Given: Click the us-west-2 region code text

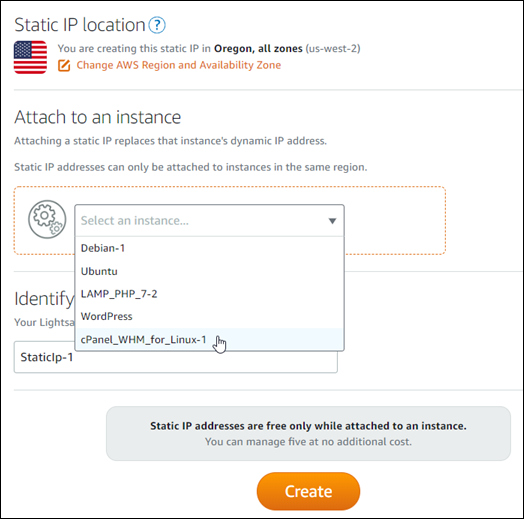Looking at the screenshot, I should [333, 49].
